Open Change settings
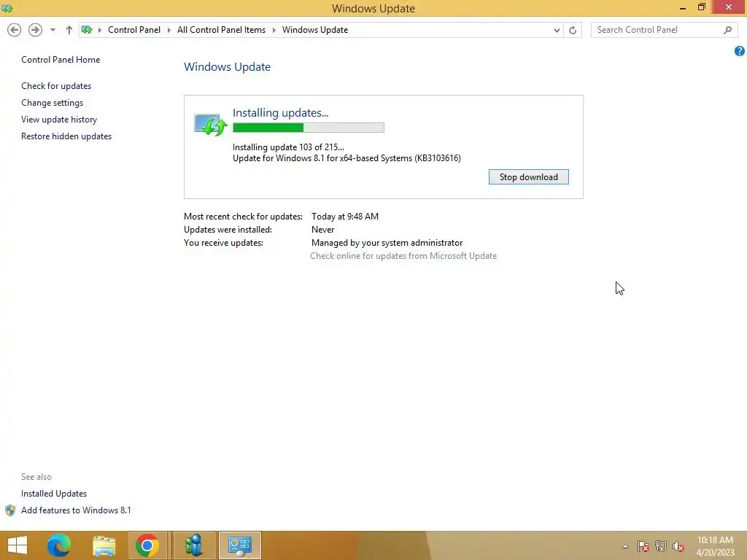Image resolution: width=747 pixels, height=560 pixels. tap(52, 102)
